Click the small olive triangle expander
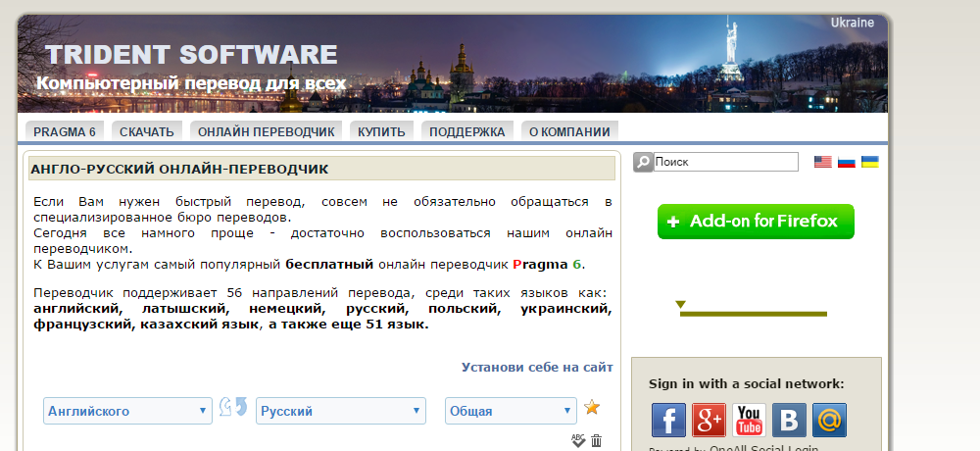This screenshot has width=980, height=451. [681, 305]
